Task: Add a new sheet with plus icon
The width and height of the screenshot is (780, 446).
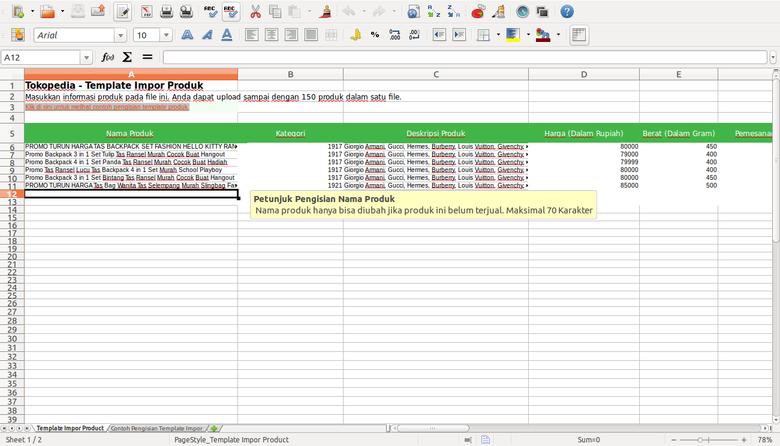Action: [x=214, y=428]
